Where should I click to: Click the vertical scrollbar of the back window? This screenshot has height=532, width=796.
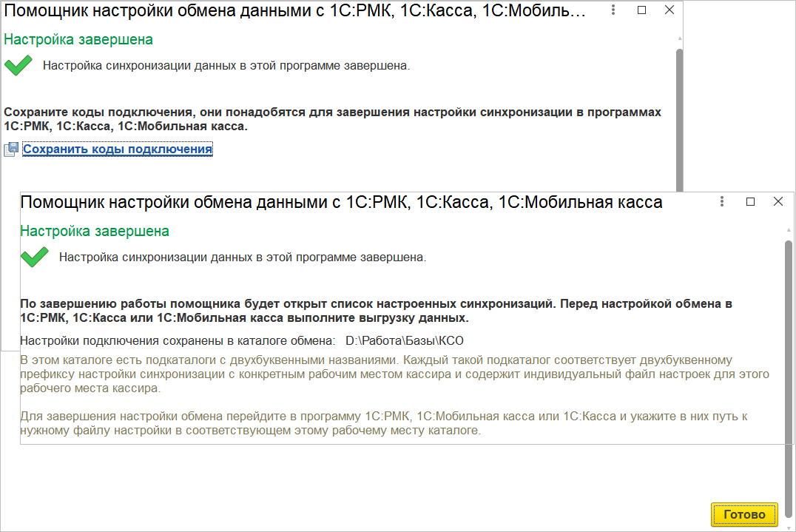(x=679, y=119)
